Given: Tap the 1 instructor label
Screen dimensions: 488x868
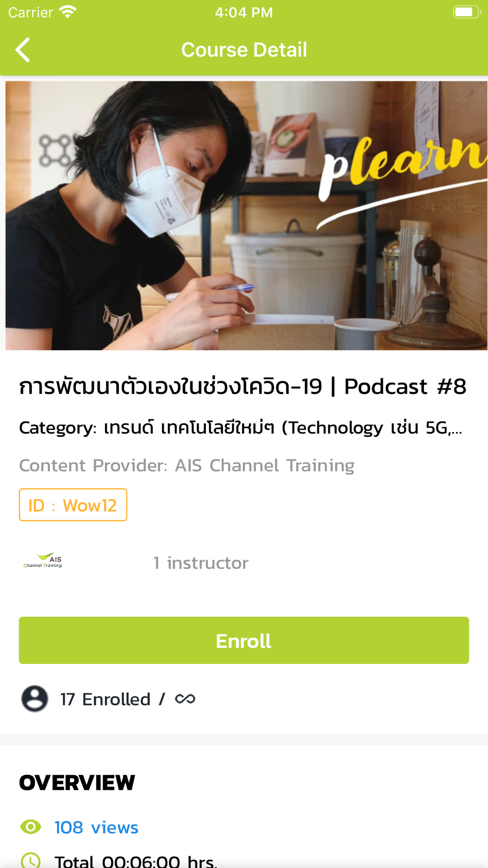Looking at the screenshot, I should click(201, 563).
